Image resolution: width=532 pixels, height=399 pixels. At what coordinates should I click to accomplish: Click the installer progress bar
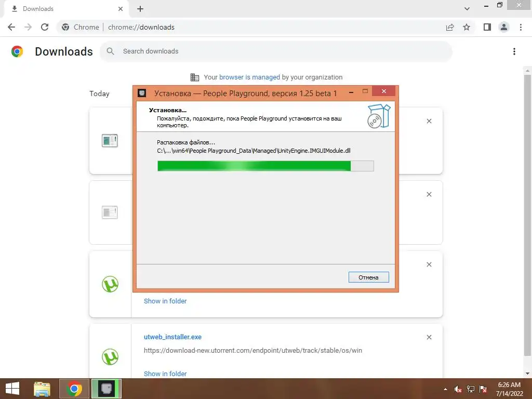click(x=265, y=166)
